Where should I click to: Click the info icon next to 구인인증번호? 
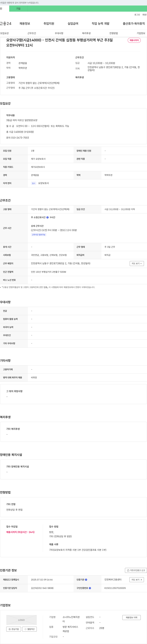pos(90,588)
